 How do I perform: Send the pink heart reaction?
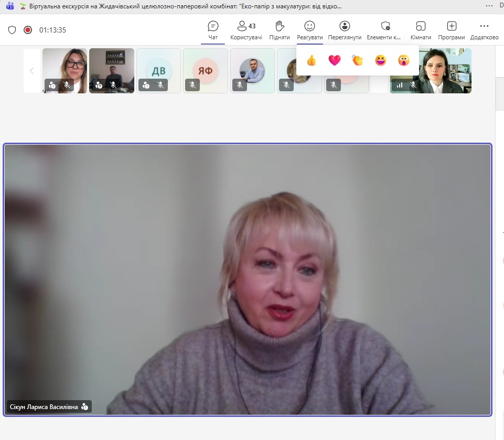(335, 60)
